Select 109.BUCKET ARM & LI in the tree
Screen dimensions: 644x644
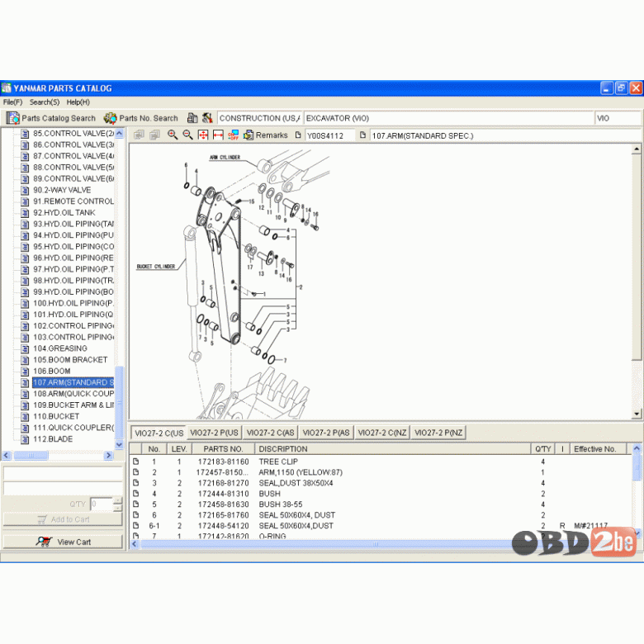[x=73, y=405]
